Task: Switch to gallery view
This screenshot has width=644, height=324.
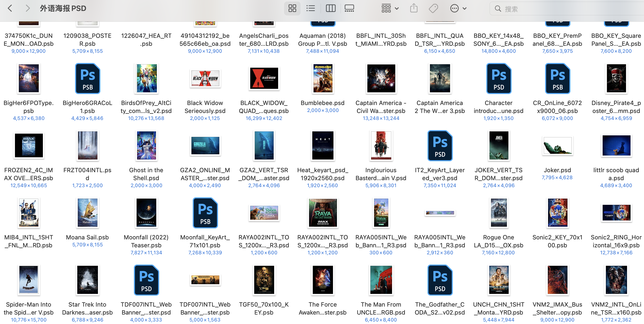Action: coord(349,8)
